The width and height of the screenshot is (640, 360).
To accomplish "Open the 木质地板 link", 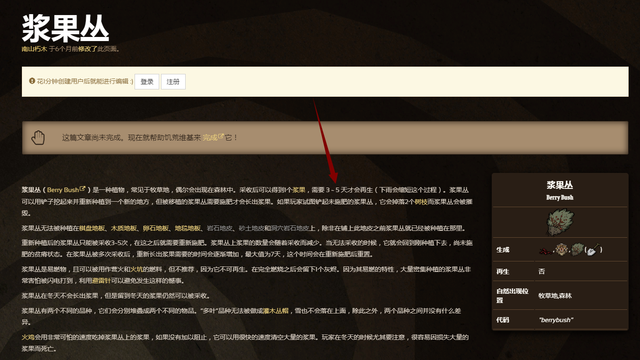I will pyautogui.click(x=124, y=228).
